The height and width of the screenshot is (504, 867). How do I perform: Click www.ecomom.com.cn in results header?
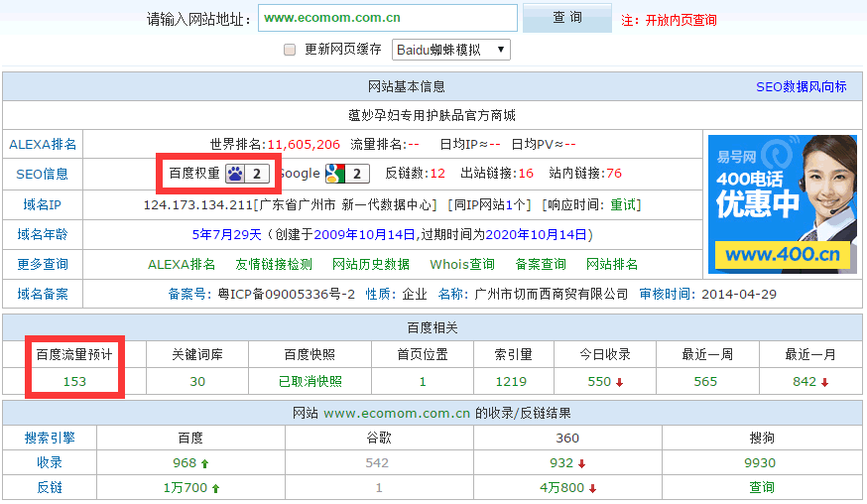(x=397, y=414)
